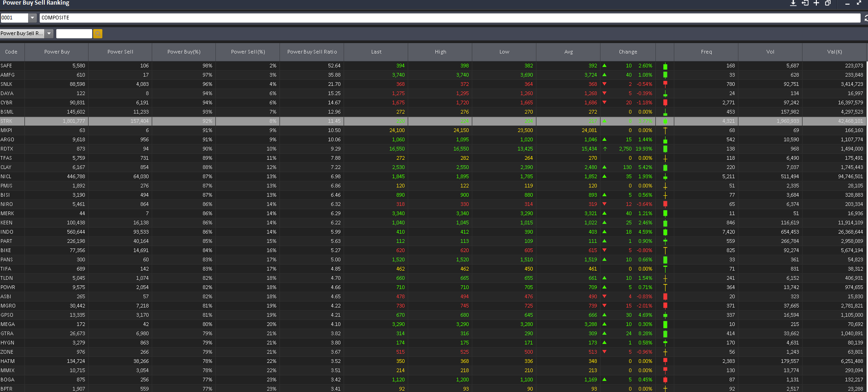Open the 0001 index code dropdown

pyautogui.click(x=32, y=18)
